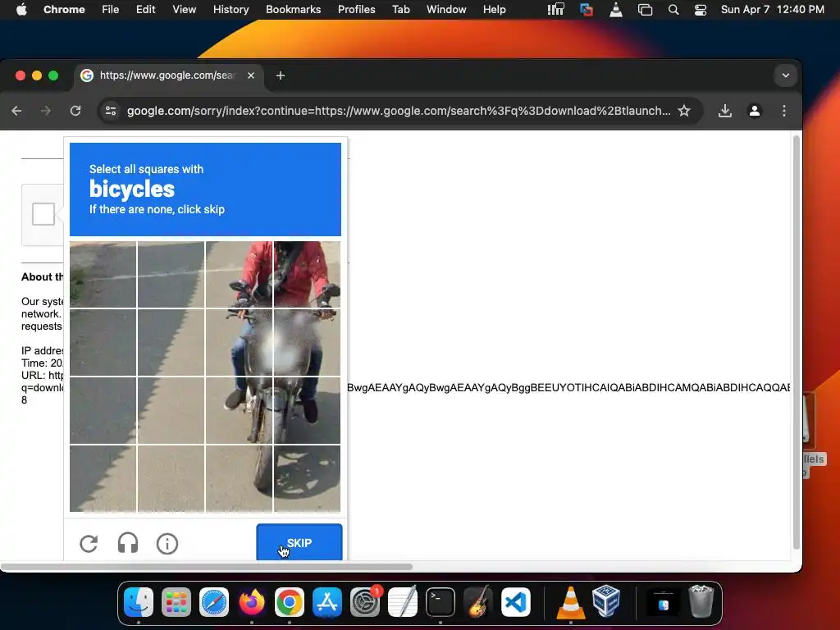This screenshot has height=630, width=840.
Task: Go forward in Chrome
Action: (46, 111)
